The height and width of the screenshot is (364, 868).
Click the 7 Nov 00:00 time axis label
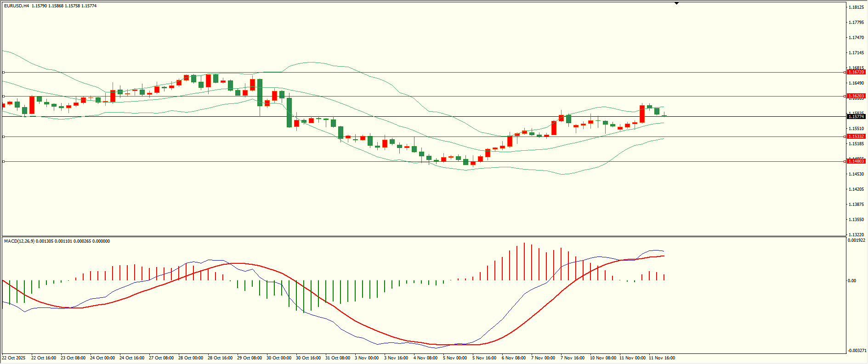pyautogui.click(x=543, y=358)
